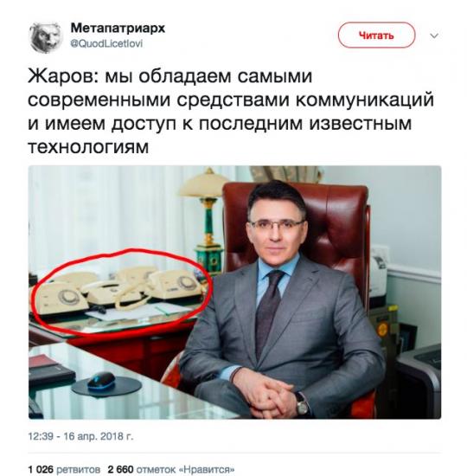Click the Читать follow button
Image resolution: width=467 pixels, height=476 pixels.
pyautogui.click(x=376, y=35)
